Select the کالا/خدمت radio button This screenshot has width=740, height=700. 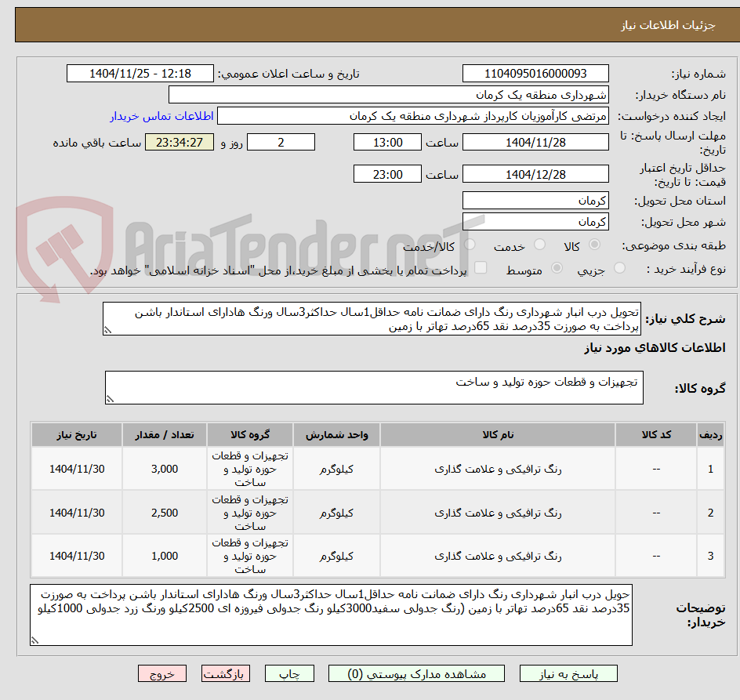tap(470, 245)
